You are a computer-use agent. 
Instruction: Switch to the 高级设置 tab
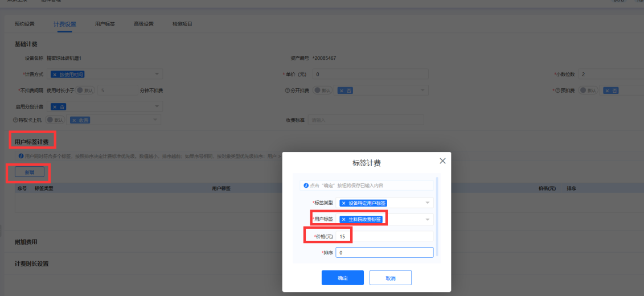click(x=143, y=24)
